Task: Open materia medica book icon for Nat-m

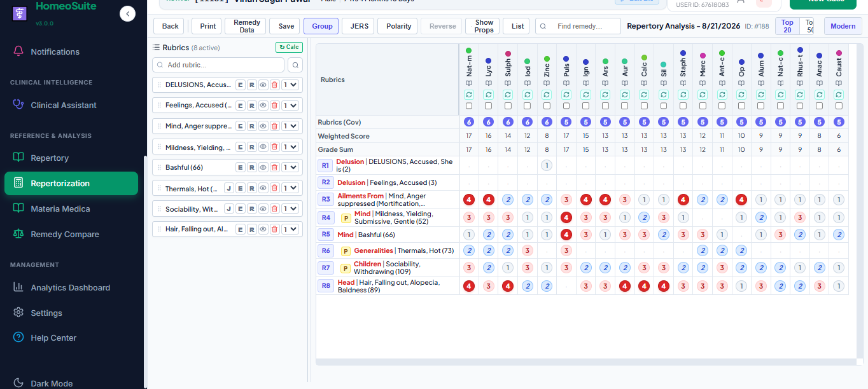Action: pos(469,83)
